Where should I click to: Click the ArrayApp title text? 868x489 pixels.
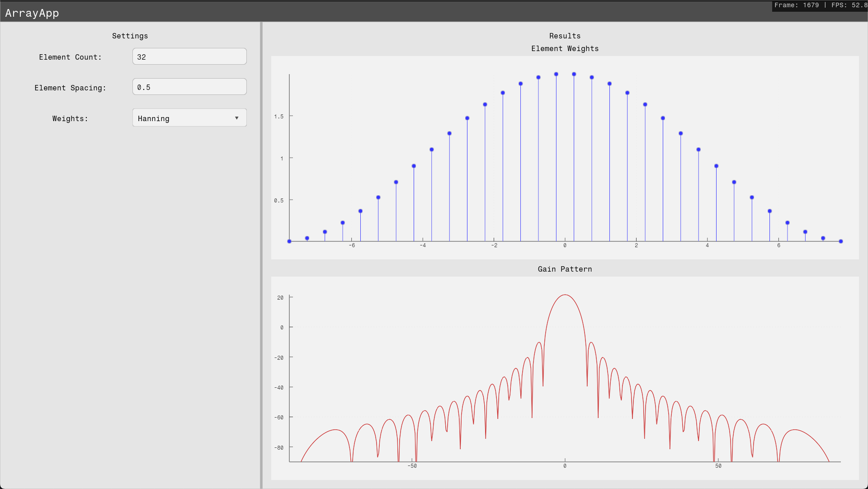32,13
